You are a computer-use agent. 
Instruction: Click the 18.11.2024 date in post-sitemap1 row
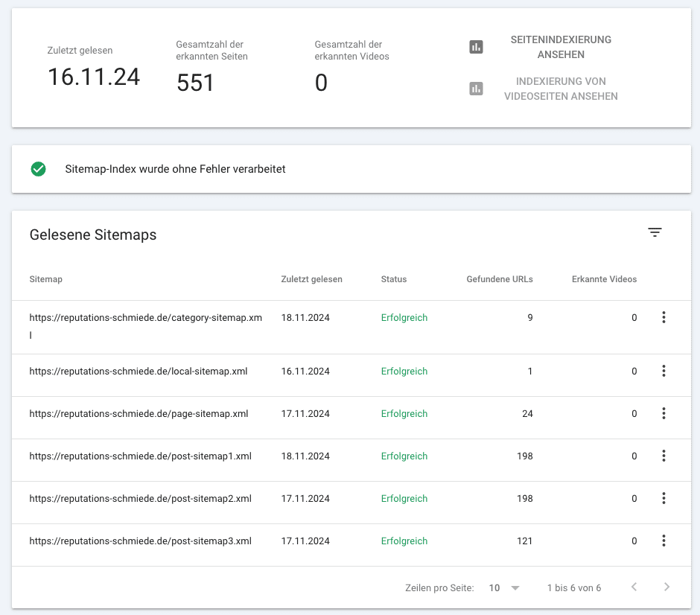coord(305,456)
